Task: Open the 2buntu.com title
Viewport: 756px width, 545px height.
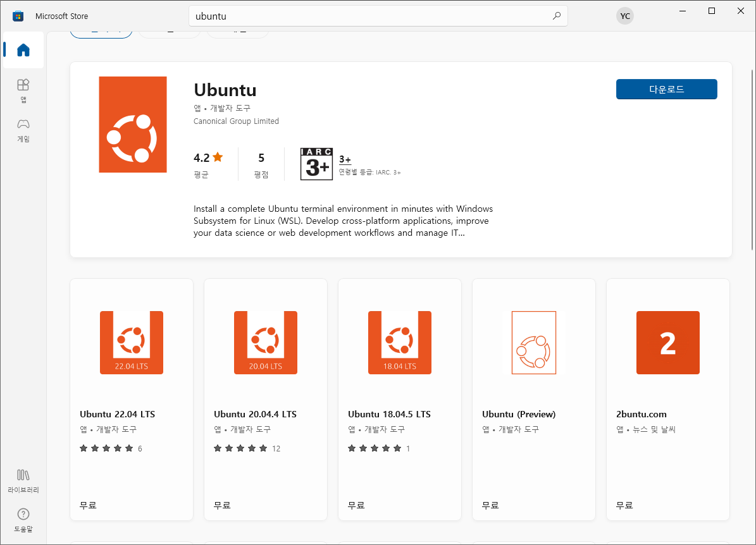Action: pyautogui.click(x=641, y=414)
